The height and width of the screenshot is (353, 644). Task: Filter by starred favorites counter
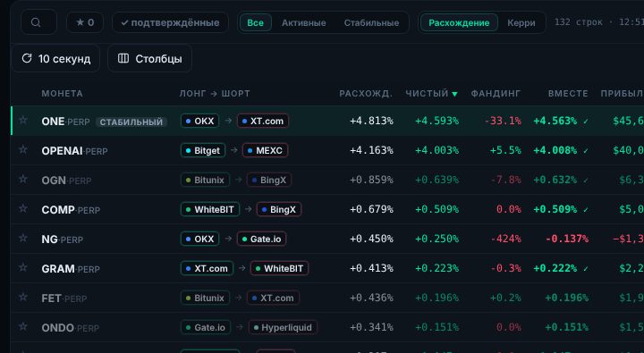85,22
